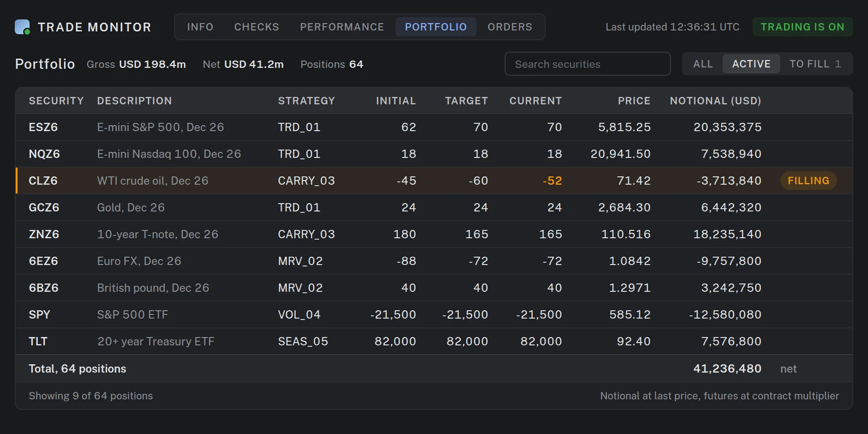Viewport: 868px width, 434px height.
Task: Sort by STRATEGY column header
Action: 307,101
